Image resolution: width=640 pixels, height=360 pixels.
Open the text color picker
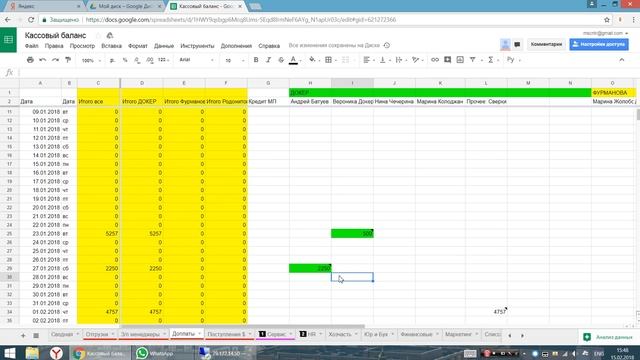click(x=293, y=60)
